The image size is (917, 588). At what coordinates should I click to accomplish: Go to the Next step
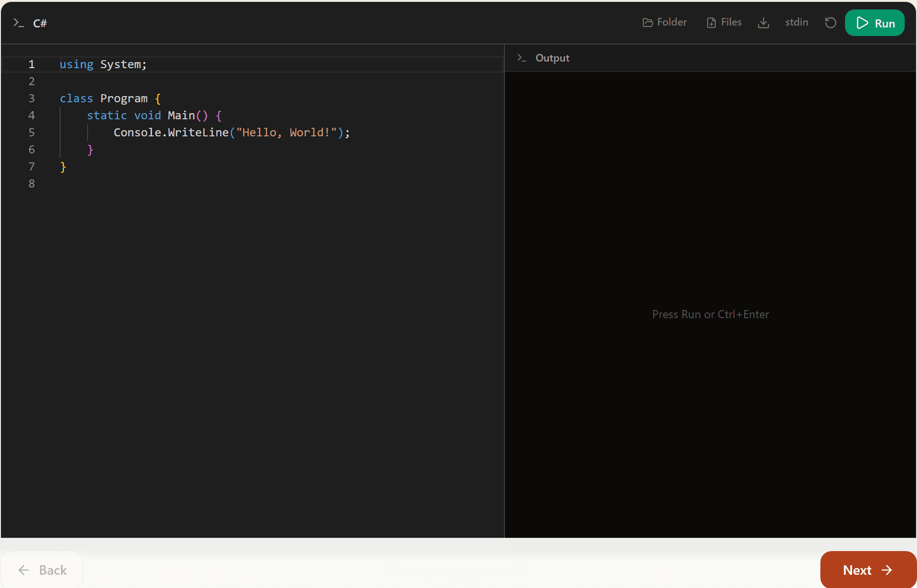point(868,570)
